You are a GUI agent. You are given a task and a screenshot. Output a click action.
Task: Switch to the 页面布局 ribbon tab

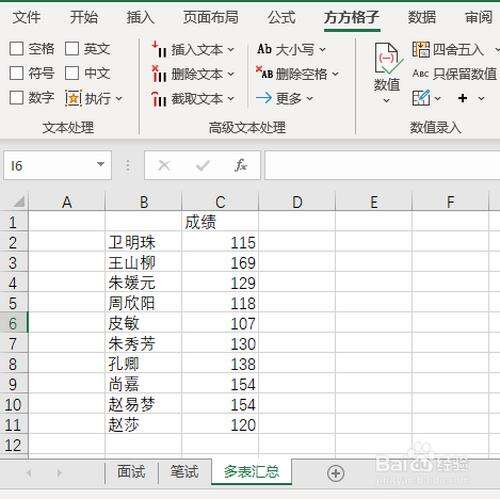tap(211, 17)
